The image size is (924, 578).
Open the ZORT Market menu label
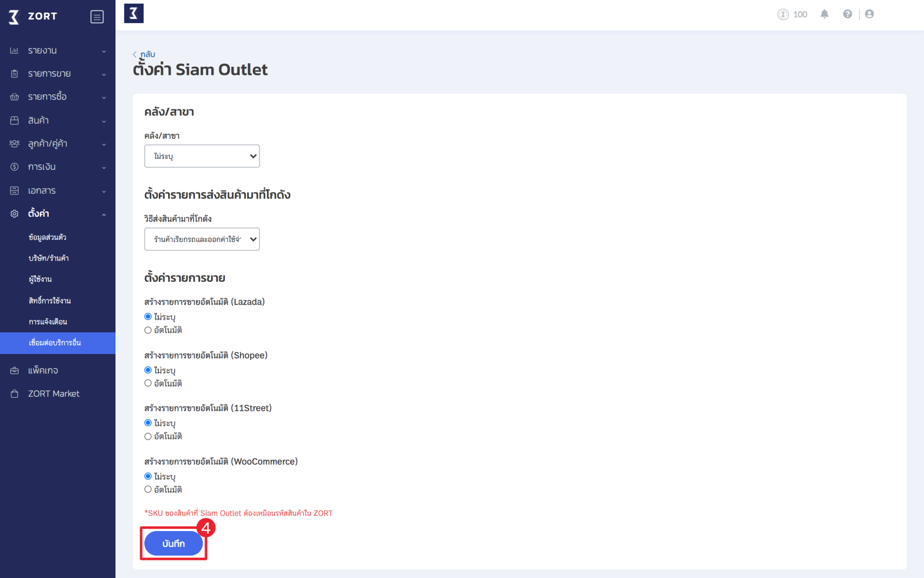click(x=54, y=394)
